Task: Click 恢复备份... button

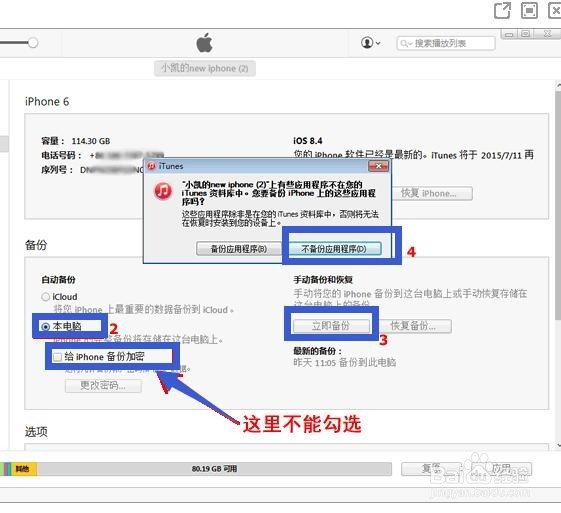Action: (415, 326)
